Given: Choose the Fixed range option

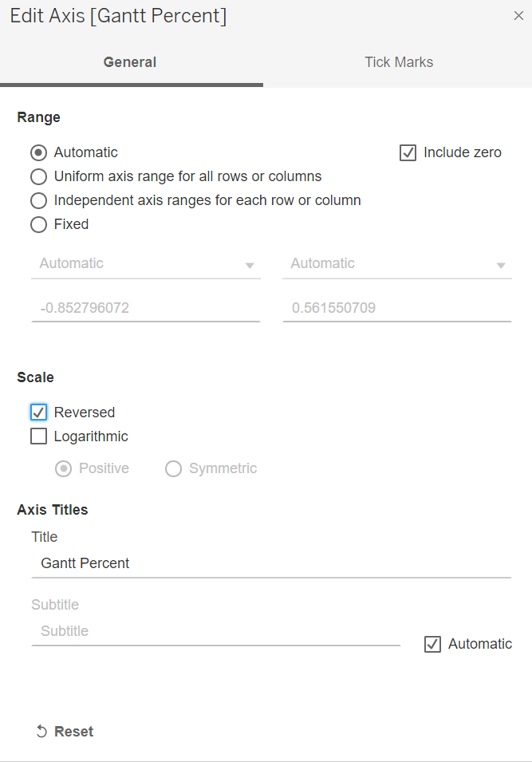Looking at the screenshot, I should (x=38, y=224).
